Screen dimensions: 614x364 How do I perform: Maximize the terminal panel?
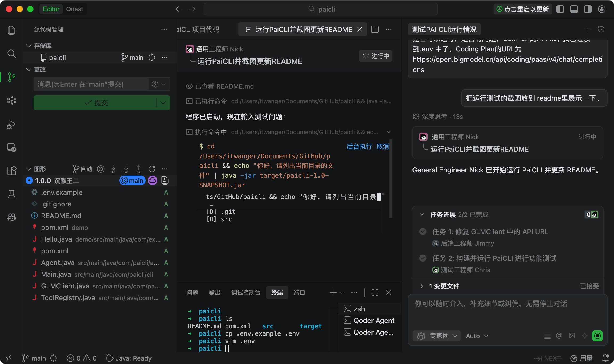coord(375,292)
